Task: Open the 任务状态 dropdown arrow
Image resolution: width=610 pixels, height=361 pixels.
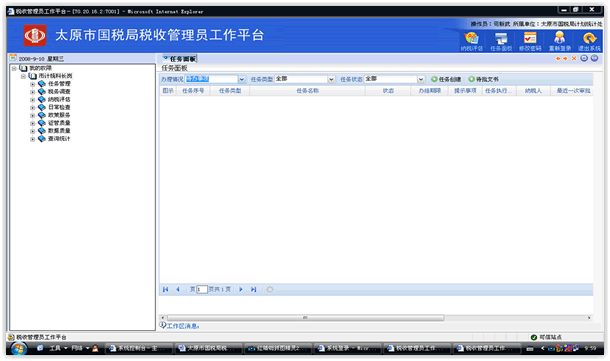Action: [x=421, y=79]
